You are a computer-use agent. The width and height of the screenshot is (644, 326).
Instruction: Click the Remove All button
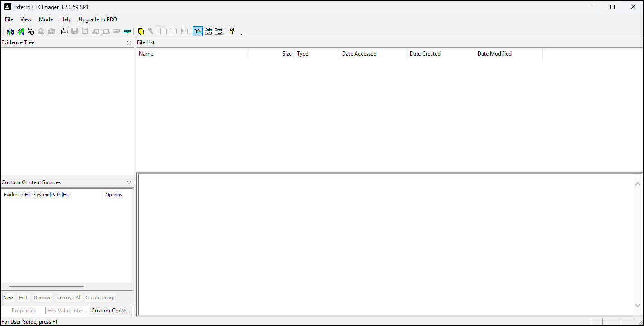click(x=69, y=298)
